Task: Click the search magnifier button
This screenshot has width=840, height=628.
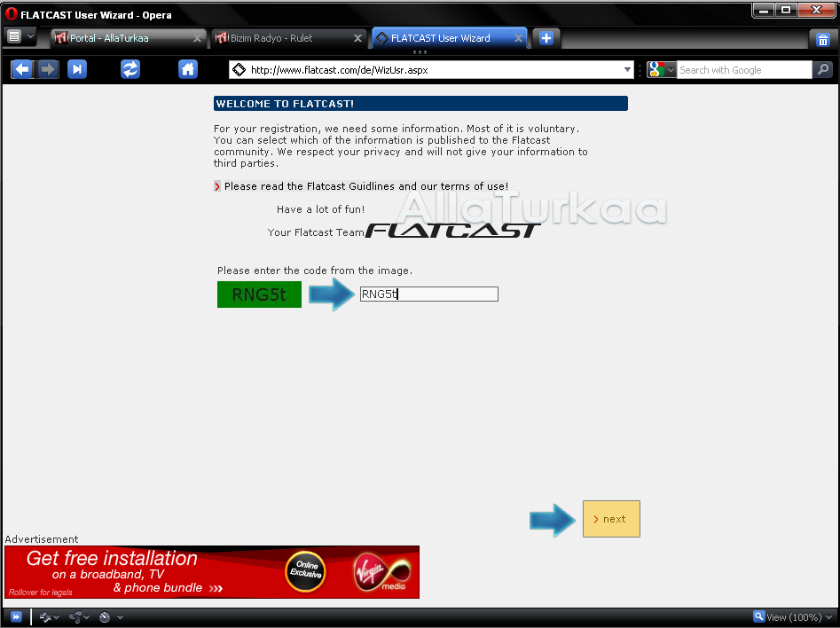Action: tap(823, 70)
